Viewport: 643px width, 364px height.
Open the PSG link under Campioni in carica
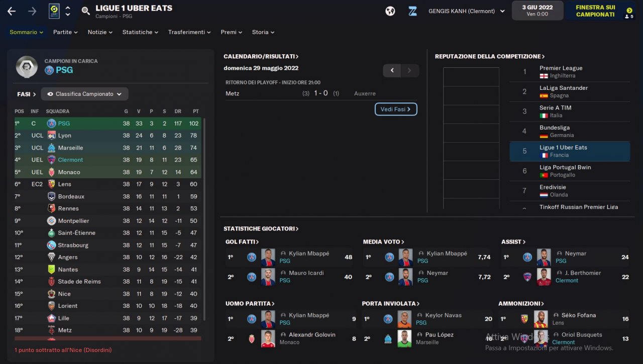coord(64,70)
